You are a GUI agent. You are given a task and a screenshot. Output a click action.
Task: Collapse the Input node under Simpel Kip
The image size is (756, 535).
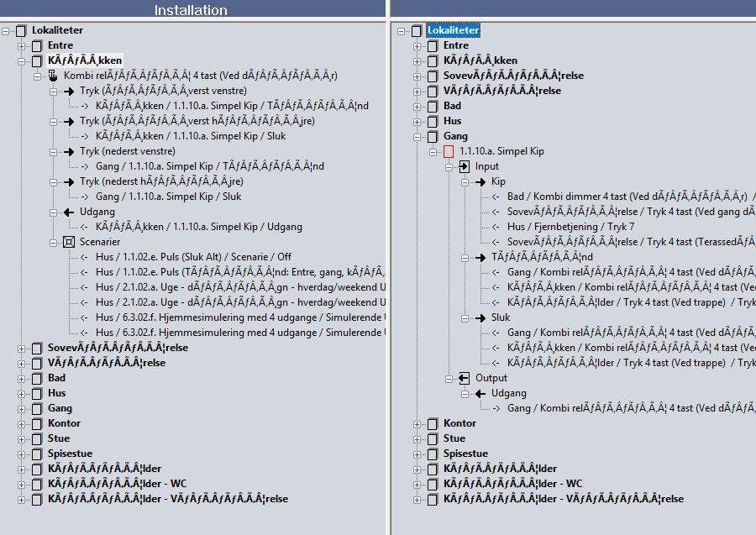click(x=449, y=166)
